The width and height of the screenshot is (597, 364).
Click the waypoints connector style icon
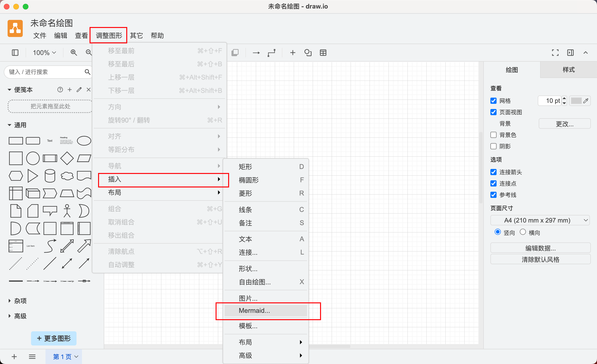[x=271, y=53]
